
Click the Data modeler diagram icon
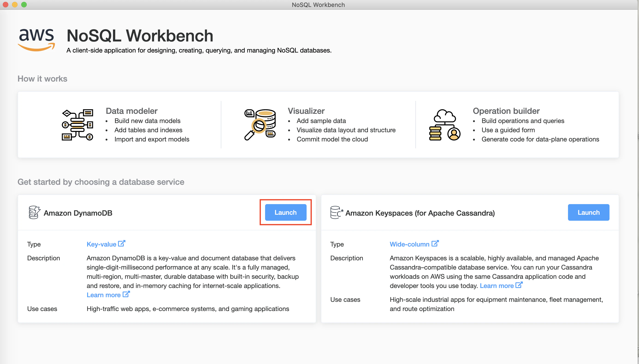click(x=77, y=125)
